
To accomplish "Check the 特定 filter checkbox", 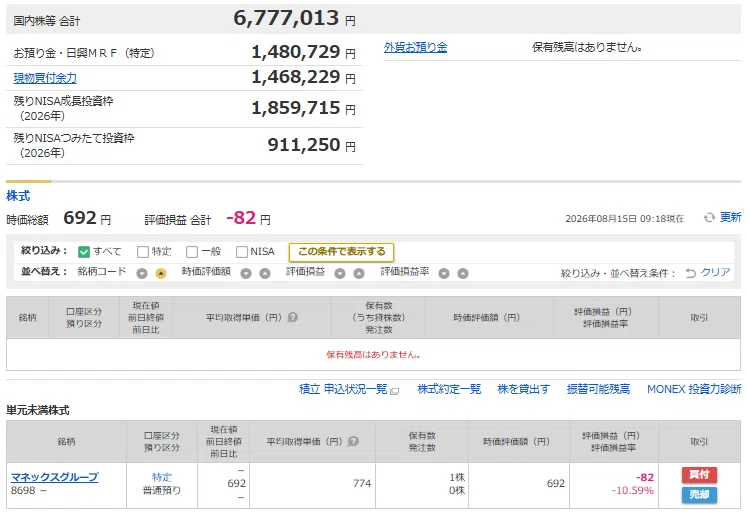I will 143,252.
